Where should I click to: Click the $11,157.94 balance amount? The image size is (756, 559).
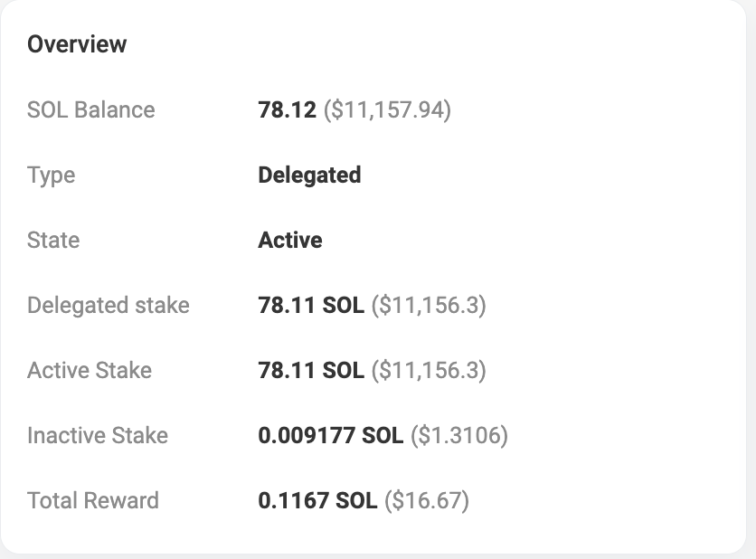[x=388, y=110]
